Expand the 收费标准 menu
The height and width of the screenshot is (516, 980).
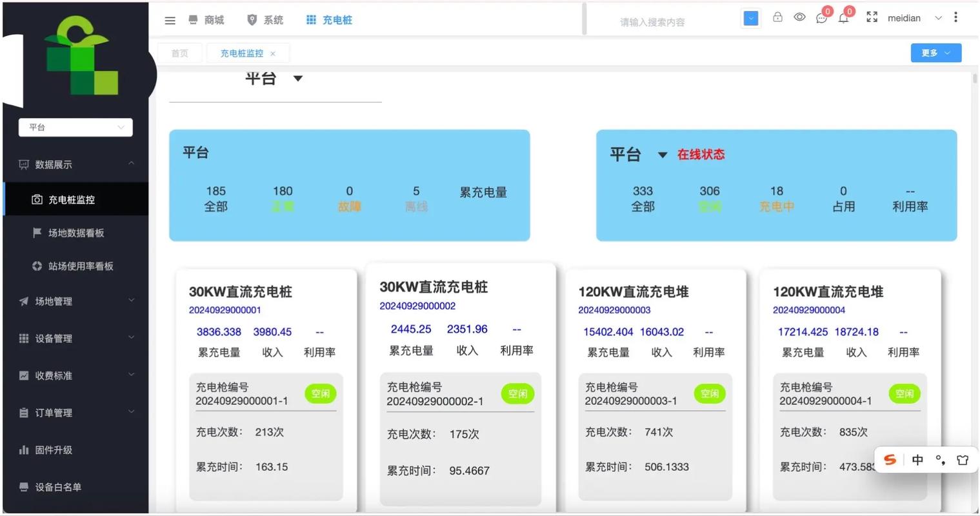point(75,375)
